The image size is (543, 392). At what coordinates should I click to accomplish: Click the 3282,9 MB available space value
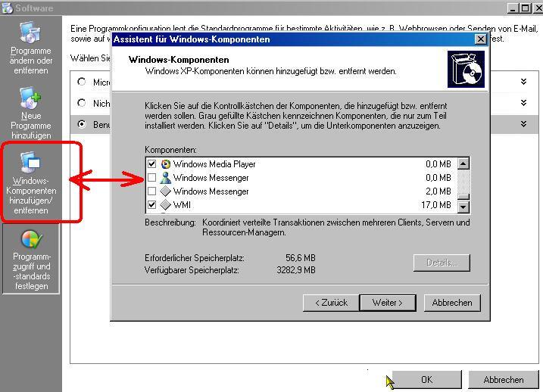point(296,270)
